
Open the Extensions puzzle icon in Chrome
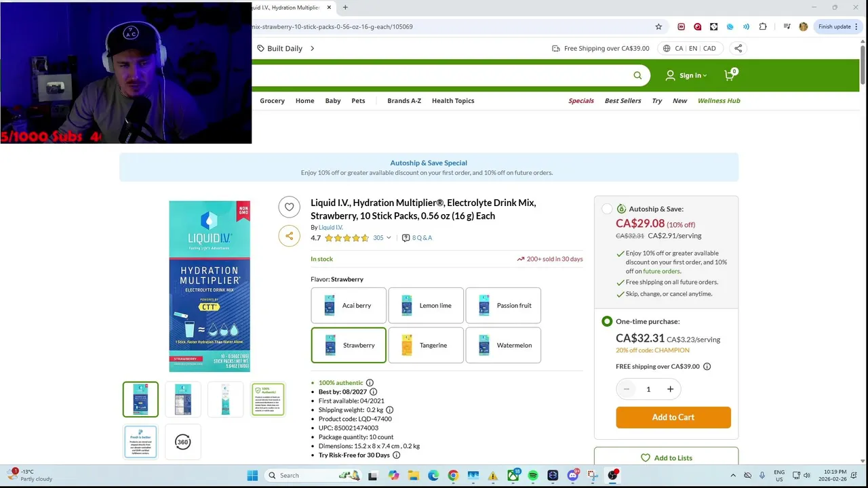(x=763, y=26)
